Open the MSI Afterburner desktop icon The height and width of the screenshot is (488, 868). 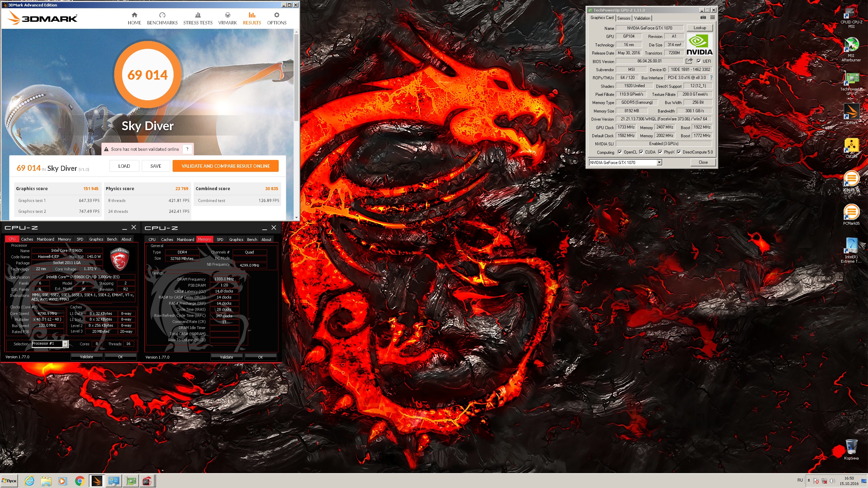(851, 49)
